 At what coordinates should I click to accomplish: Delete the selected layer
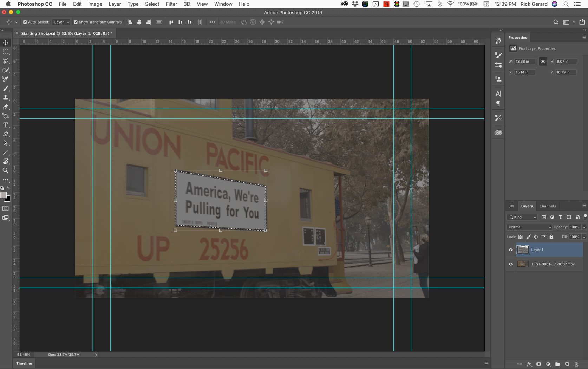click(576, 364)
